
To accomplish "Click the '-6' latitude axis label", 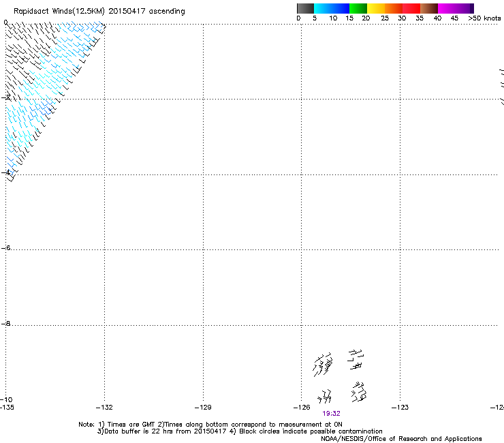I will pos(5,247).
